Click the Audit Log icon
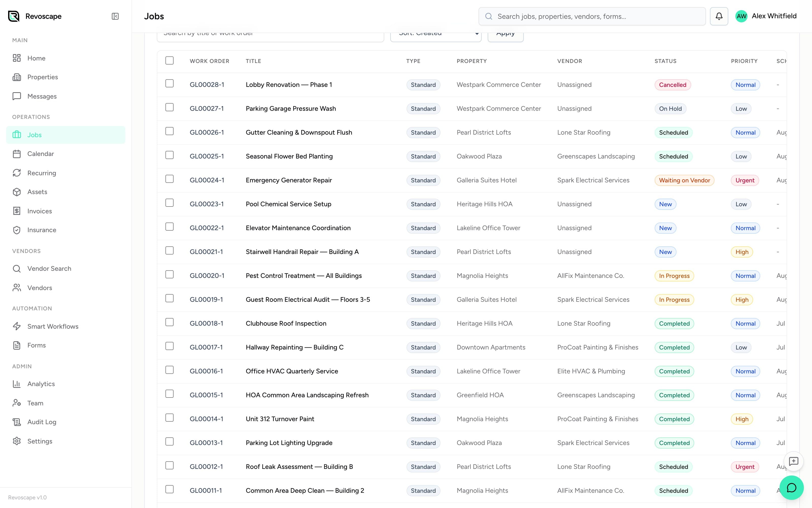 (17, 422)
